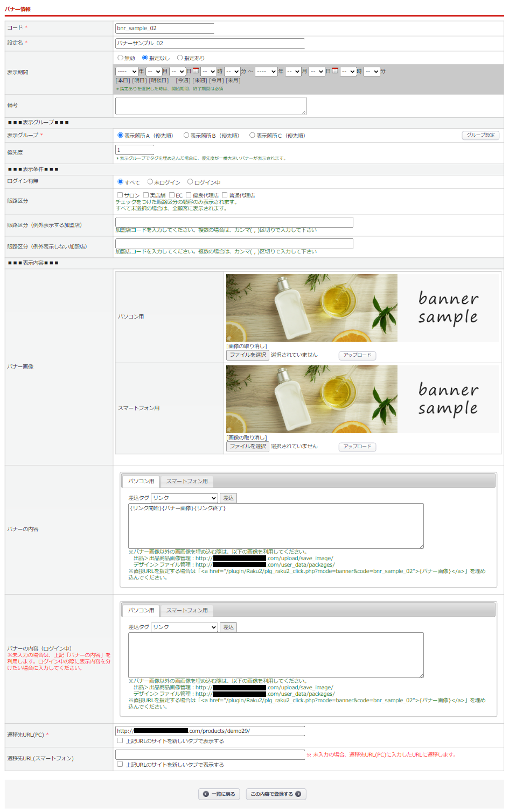Open end minute dropdown
The image size is (509, 812).
372,71
